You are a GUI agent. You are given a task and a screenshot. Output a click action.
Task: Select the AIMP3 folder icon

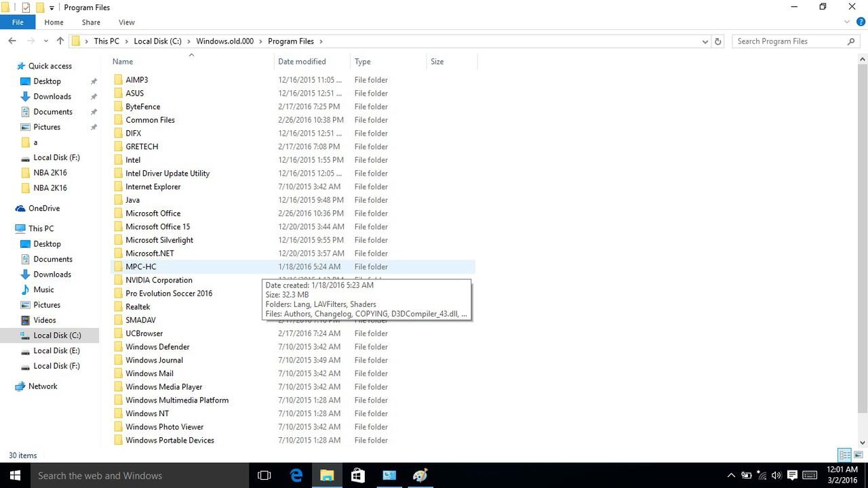[118, 80]
